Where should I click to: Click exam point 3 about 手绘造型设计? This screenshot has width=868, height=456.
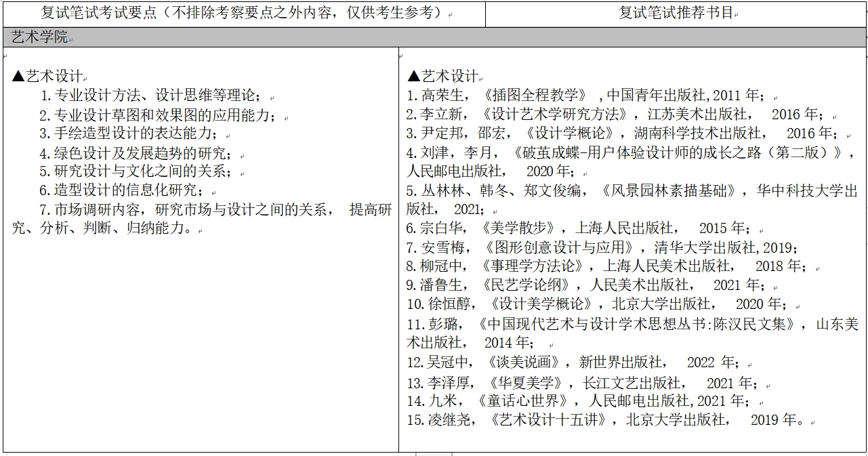point(130,133)
